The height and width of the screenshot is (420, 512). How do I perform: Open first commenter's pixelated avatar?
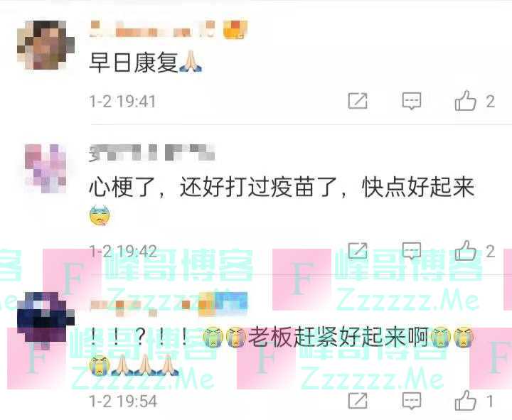pyautogui.click(x=46, y=45)
